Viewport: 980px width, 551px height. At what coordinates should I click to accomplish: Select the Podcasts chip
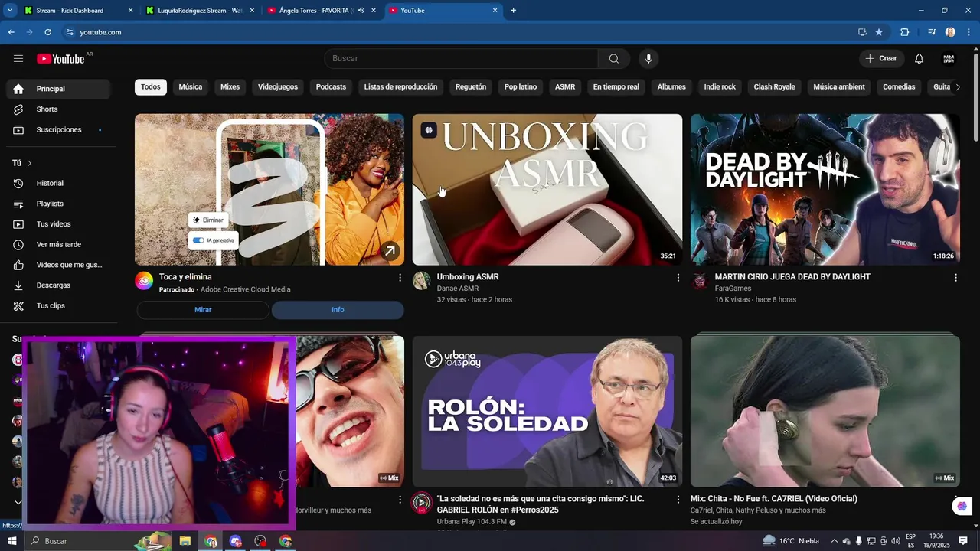331,87
